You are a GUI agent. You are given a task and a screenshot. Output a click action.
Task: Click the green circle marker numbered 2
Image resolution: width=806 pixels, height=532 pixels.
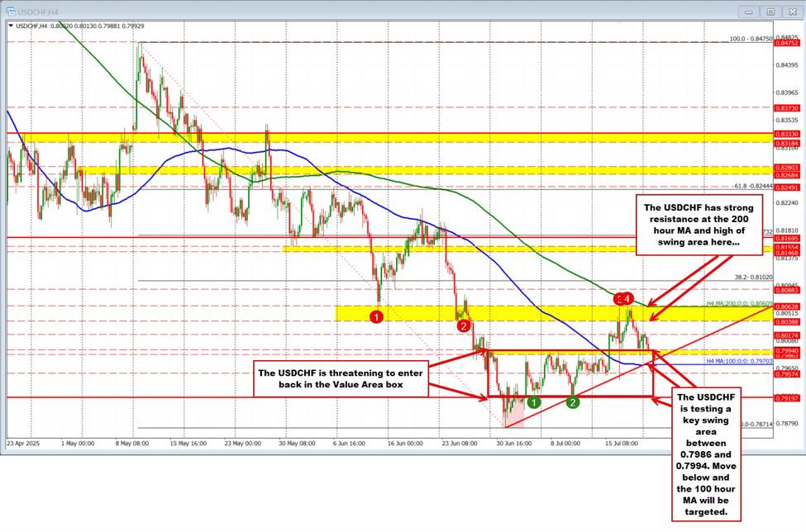pyautogui.click(x=572, y=402)
